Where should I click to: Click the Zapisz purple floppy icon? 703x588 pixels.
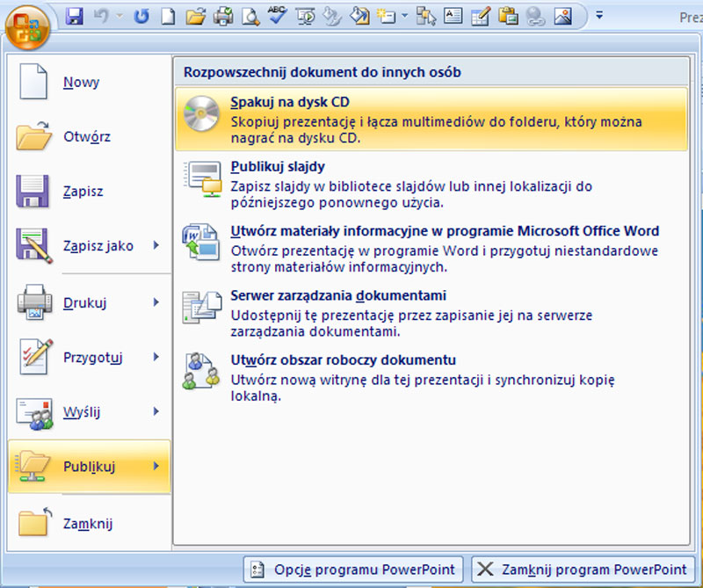click(33, 191)
